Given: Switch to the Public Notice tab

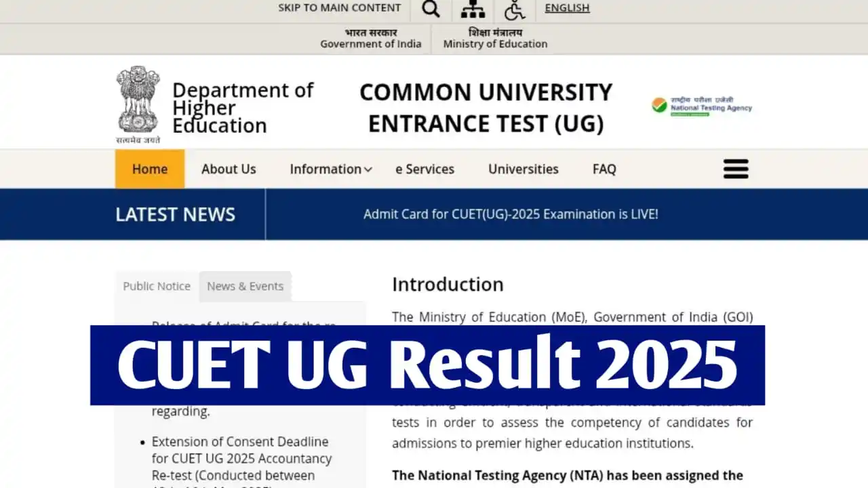Looking at the screenshot, I should coord(157,286).
